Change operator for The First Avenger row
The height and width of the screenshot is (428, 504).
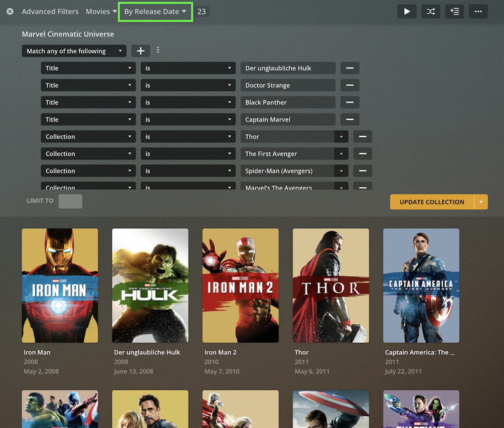(188, 154)
